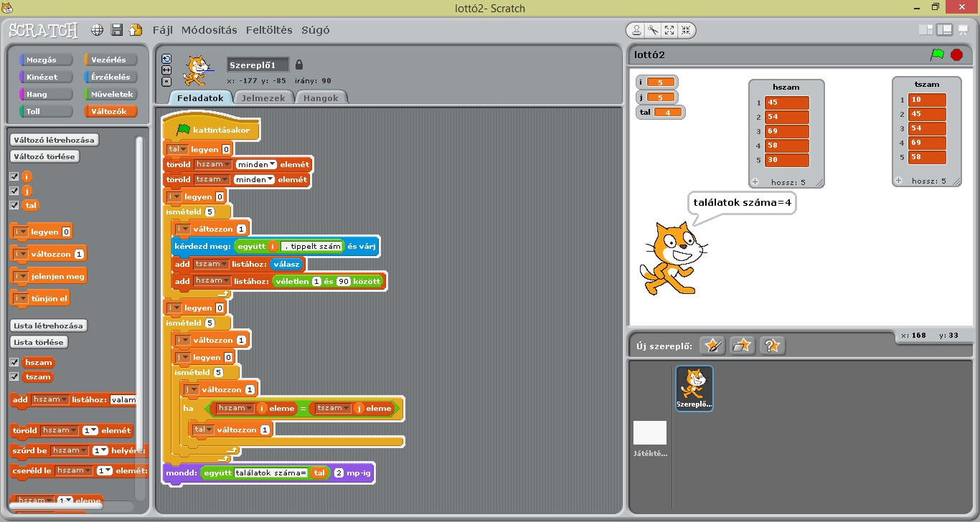980x522 pixels.
Task: Hide the tszam list via its checkbox
Action: [14, 376]
